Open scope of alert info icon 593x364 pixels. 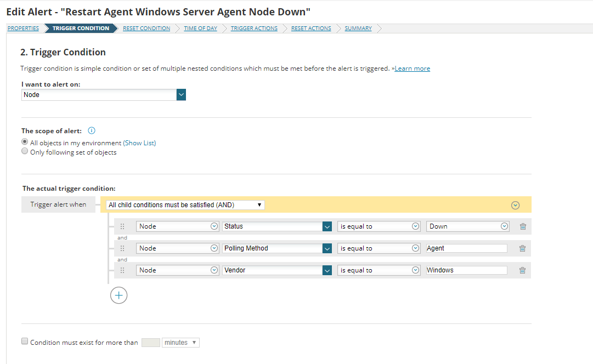click(92, 130)
